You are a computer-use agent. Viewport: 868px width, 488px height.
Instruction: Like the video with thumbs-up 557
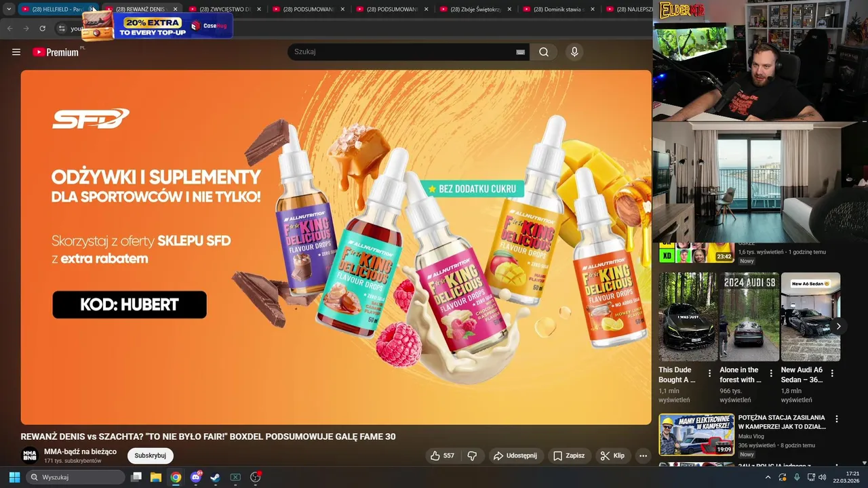[x=442, y=455]
